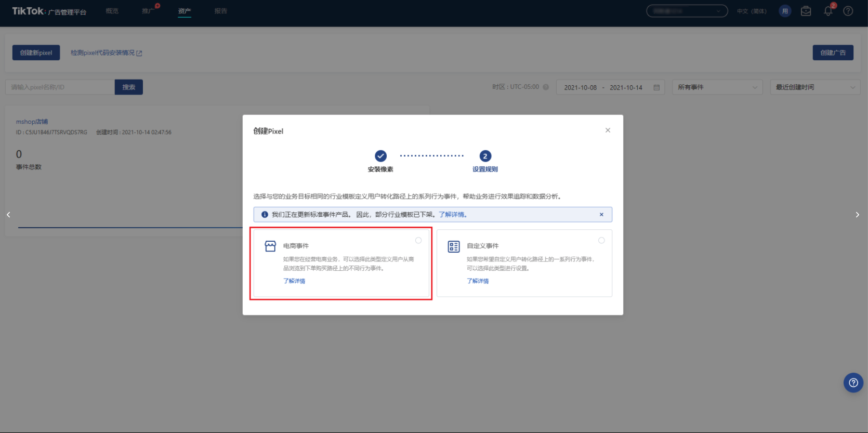Click the user avatar icon
Screen dimensions: 868x433
[x=785, y=11]
